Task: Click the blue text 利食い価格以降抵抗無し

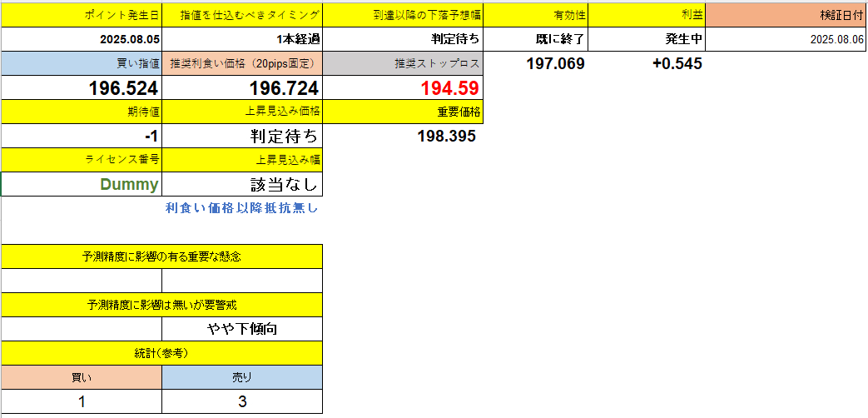Action: 242,209
